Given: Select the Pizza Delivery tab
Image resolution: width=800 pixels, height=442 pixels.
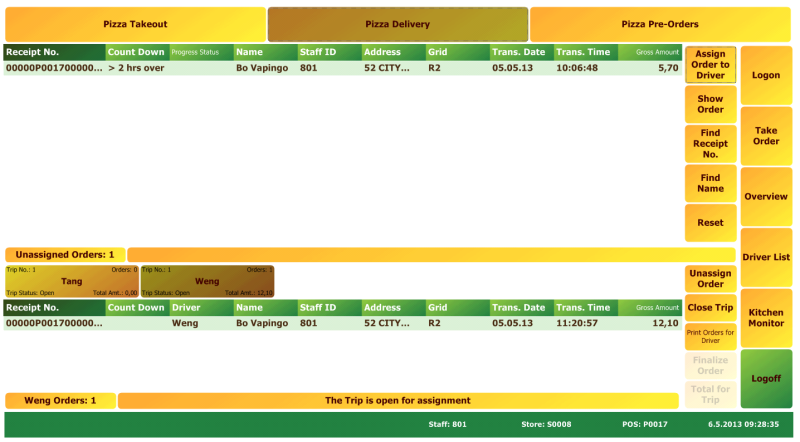Looking at the screenshot, I should 397,24.
